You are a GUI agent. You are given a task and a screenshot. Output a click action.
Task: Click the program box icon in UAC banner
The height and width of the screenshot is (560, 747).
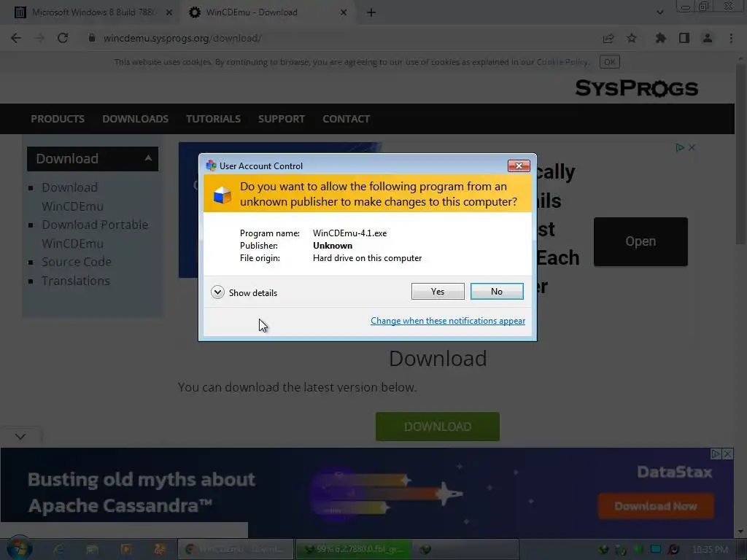tap(222, 194)
